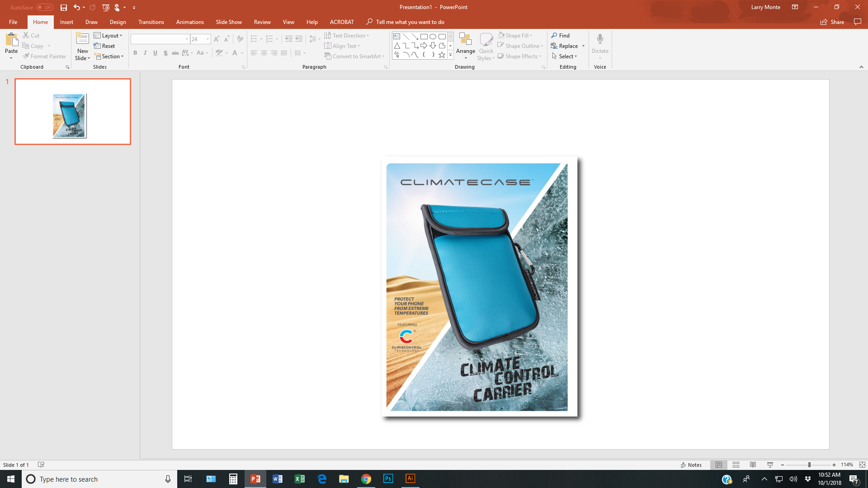Open the Select dropdown in Editing
The width and height of the screenshot is (868, 488).
point(565,56)
